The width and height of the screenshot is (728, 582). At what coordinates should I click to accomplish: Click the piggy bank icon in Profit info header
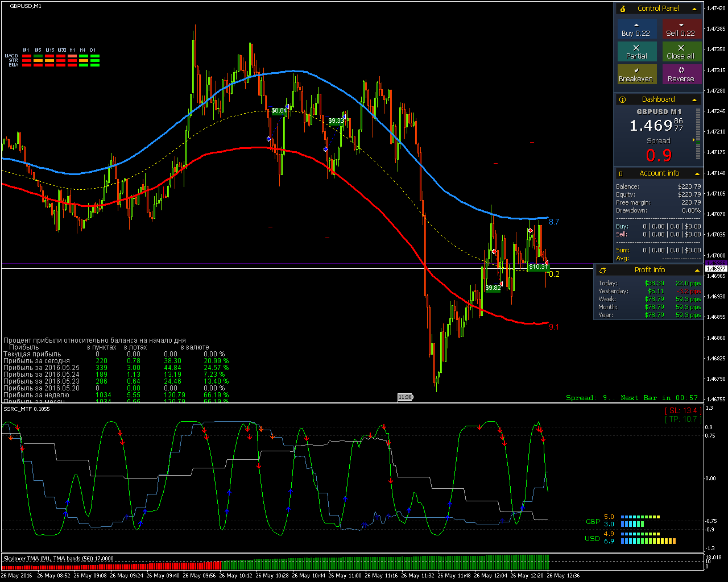click(602, 270)
